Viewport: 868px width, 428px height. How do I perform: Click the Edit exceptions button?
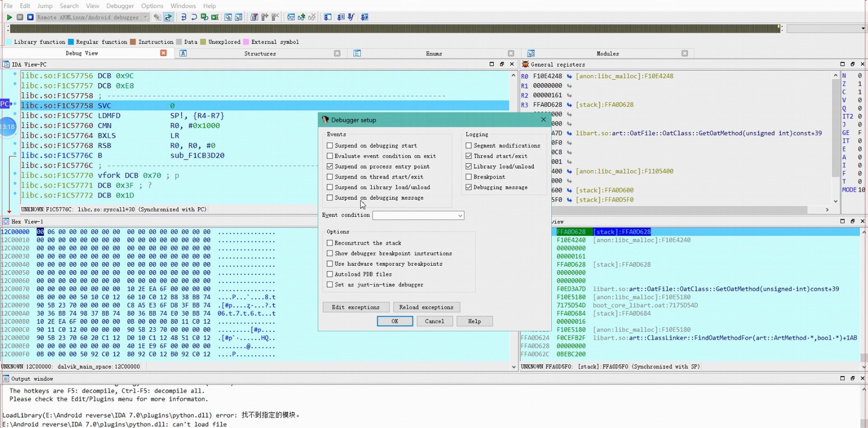pyautogui.click(x=356, y=308)
